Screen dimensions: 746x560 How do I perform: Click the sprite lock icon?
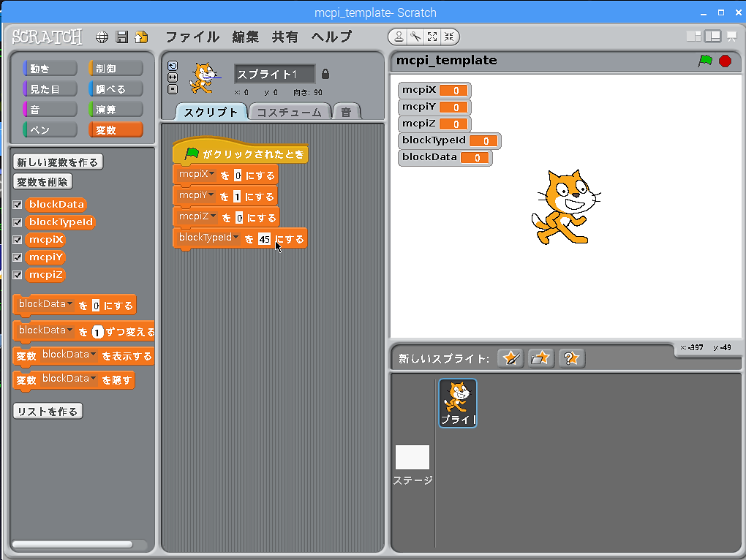click(325, 74)
